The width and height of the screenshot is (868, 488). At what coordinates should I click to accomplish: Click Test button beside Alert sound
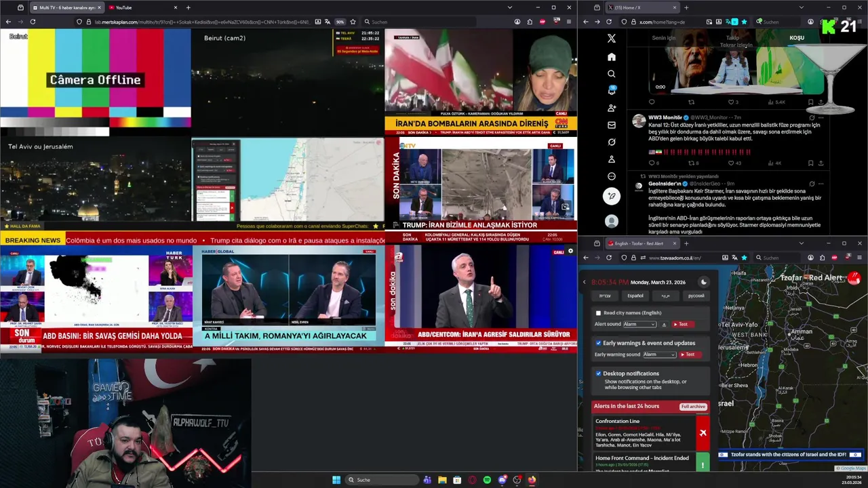[684, 324]
